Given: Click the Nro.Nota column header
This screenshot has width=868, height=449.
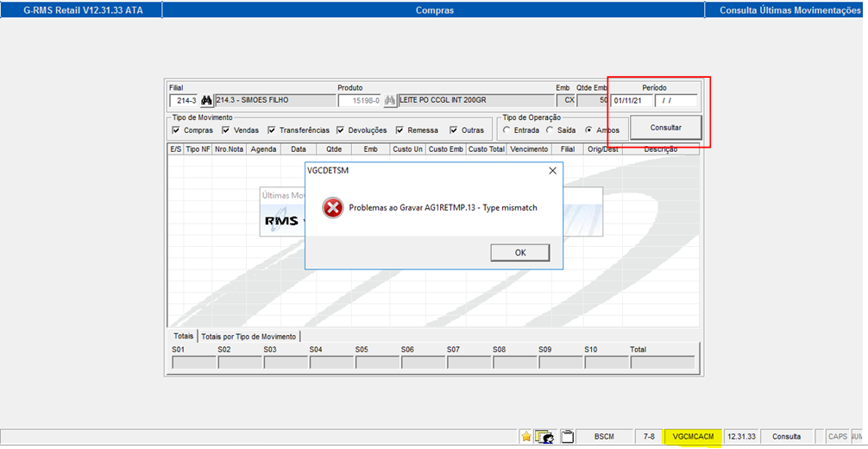Looking at the screenshot, I should [229, 149].
